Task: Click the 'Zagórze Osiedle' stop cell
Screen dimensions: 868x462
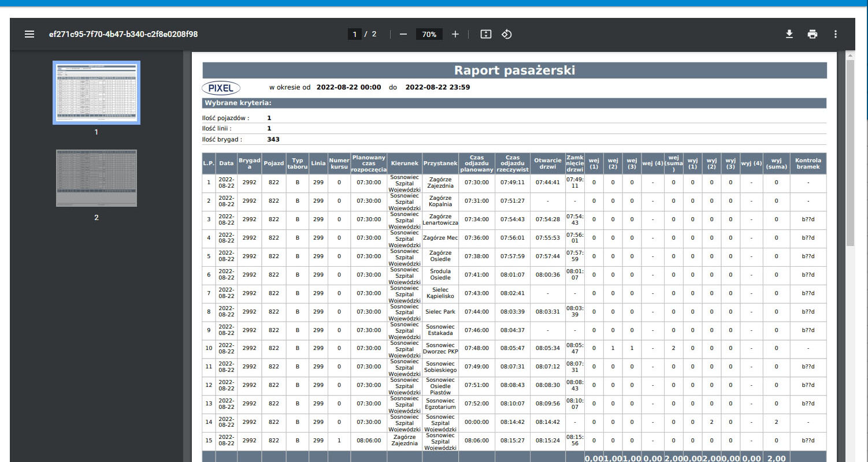Action: [x=440, y=256]
